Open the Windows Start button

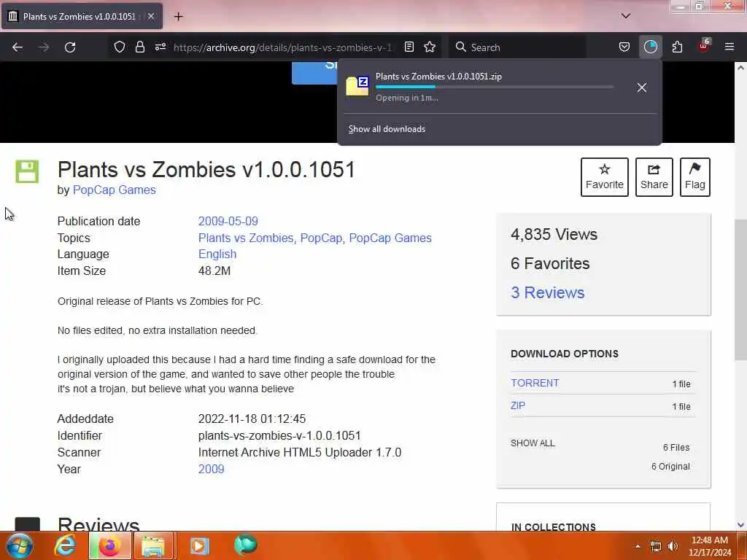[18, 545]
